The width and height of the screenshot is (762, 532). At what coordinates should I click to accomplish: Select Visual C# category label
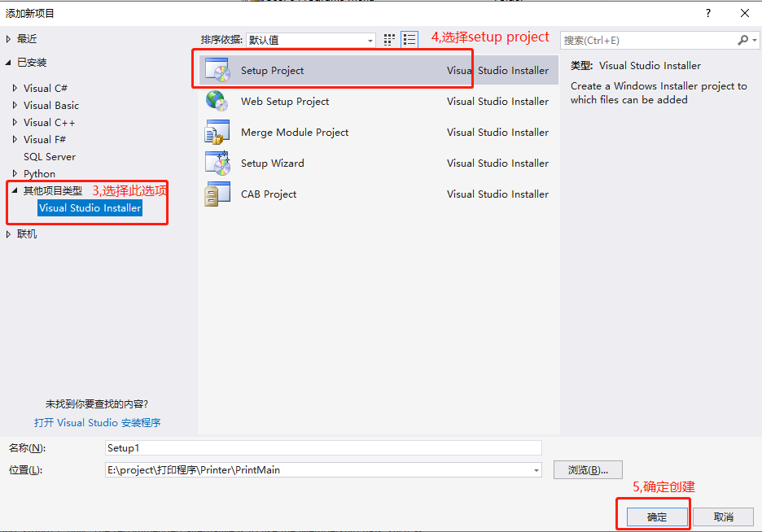point(46,89)
